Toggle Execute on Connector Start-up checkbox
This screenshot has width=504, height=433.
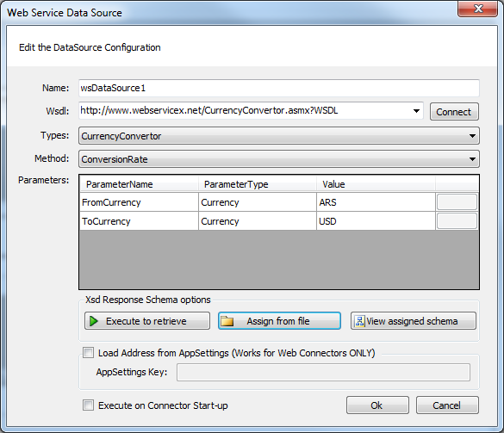point(88,405)
